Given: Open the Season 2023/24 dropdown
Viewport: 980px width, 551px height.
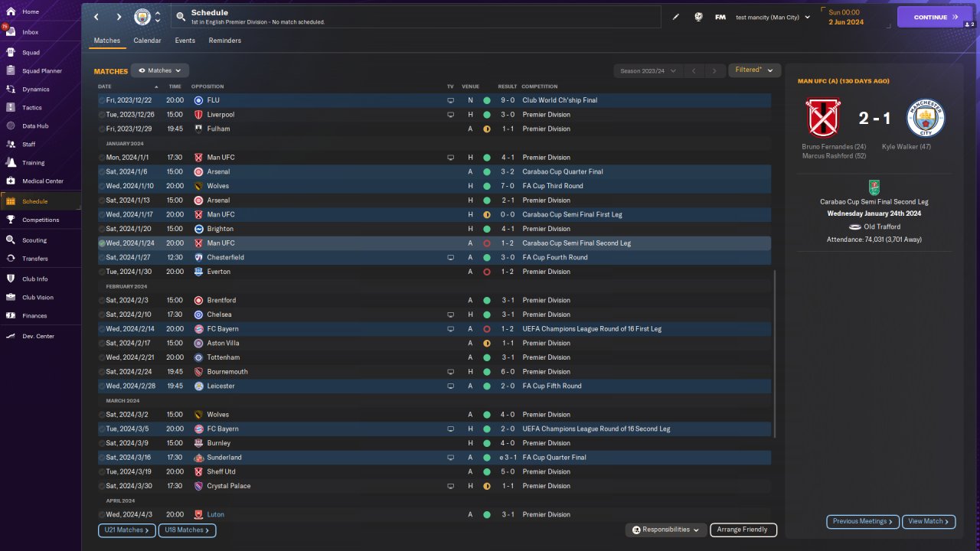Looking at the screenshot, I should [x=648, y=70].
